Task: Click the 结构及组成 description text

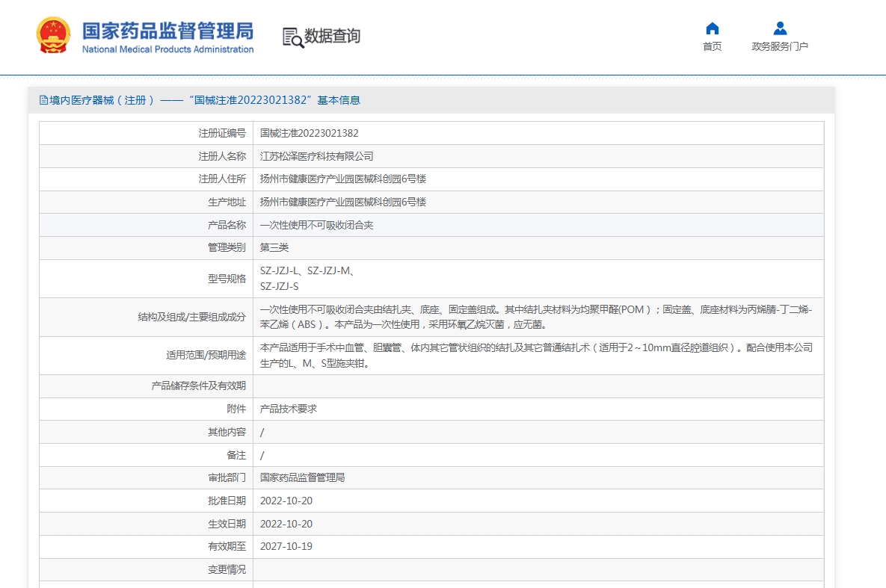Action: click(x=535, y=318)
